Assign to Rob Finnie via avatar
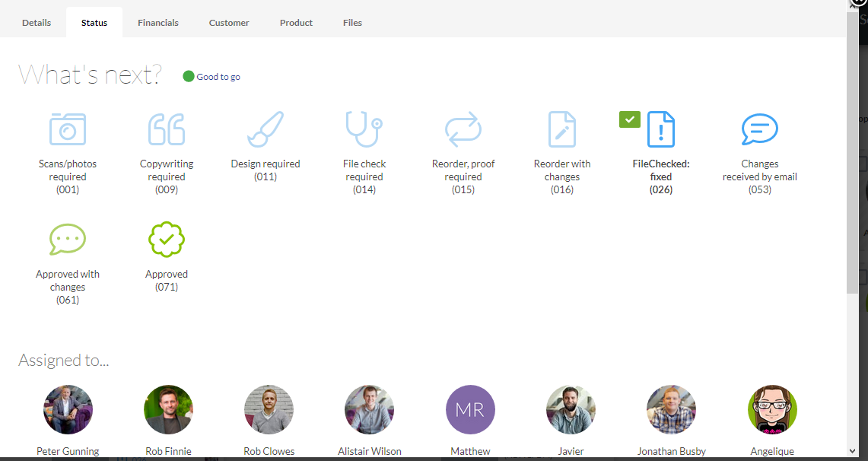 (x=168, y=409)
